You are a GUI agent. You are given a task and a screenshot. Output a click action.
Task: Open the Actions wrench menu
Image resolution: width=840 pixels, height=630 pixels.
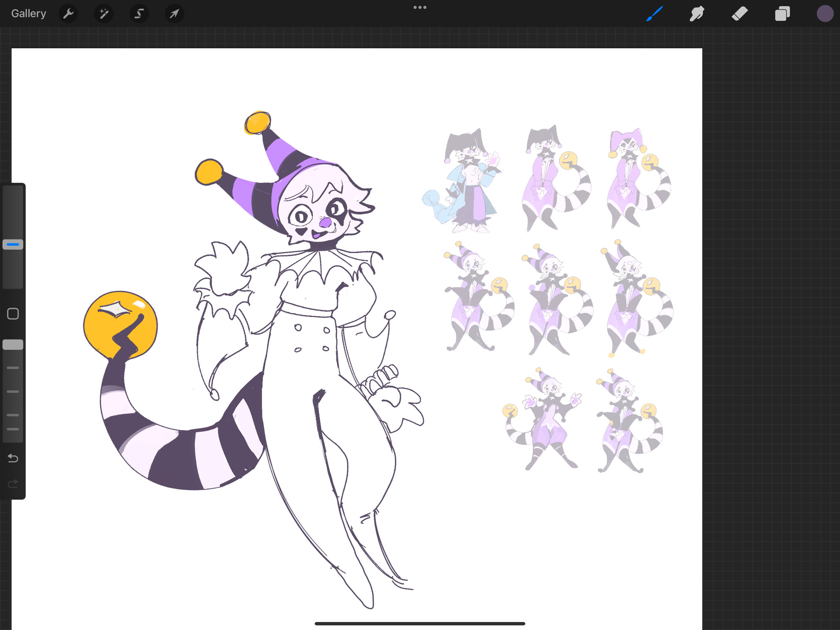pos(68,14)
